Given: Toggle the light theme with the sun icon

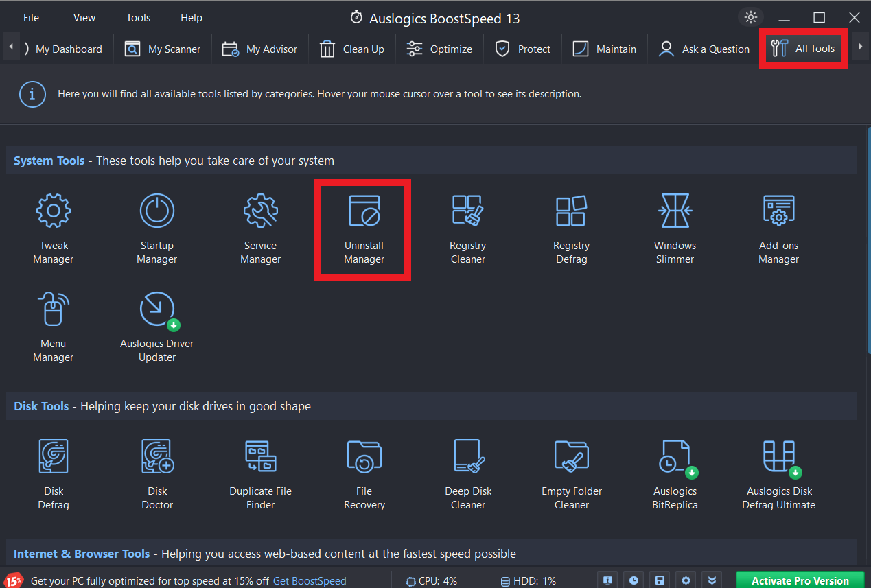Looking at the screenshot, I should (751, 17).
